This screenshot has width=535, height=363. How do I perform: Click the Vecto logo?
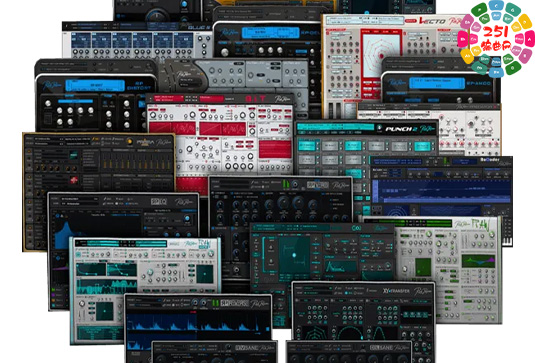[x=432, y=21]
